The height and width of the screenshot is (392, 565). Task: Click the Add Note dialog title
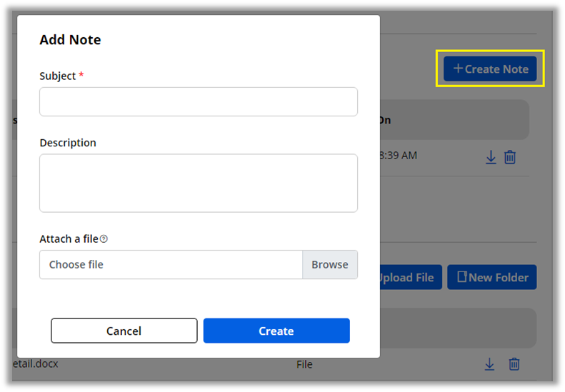click(x=70, y=40)
